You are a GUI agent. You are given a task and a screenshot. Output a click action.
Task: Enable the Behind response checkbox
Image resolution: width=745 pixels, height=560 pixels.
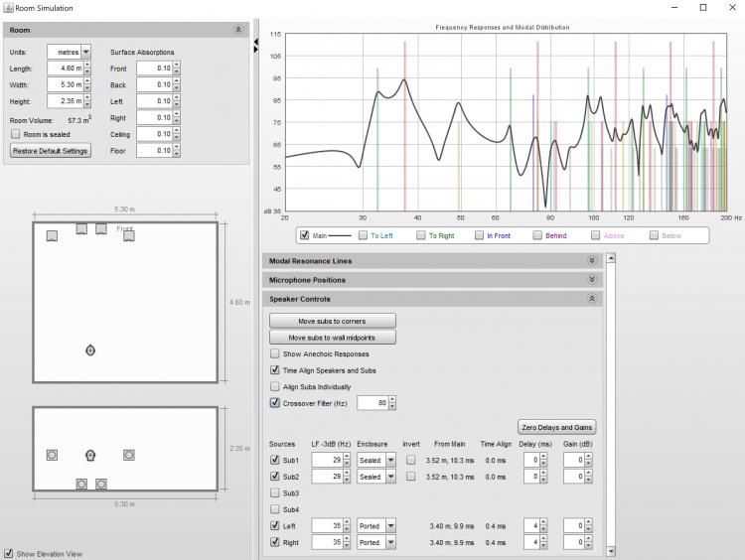click(x=537, y=235)
